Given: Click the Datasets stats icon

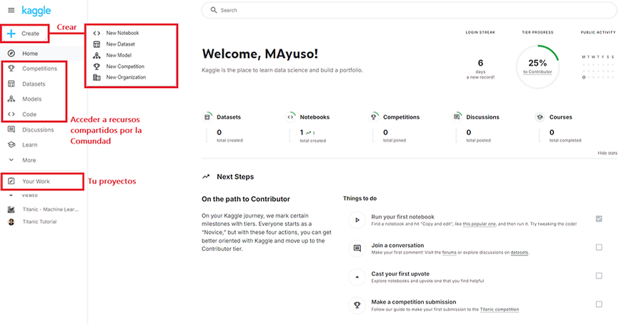Looking at the screenshot, I should pyautogui.click(x=207, y=117).
